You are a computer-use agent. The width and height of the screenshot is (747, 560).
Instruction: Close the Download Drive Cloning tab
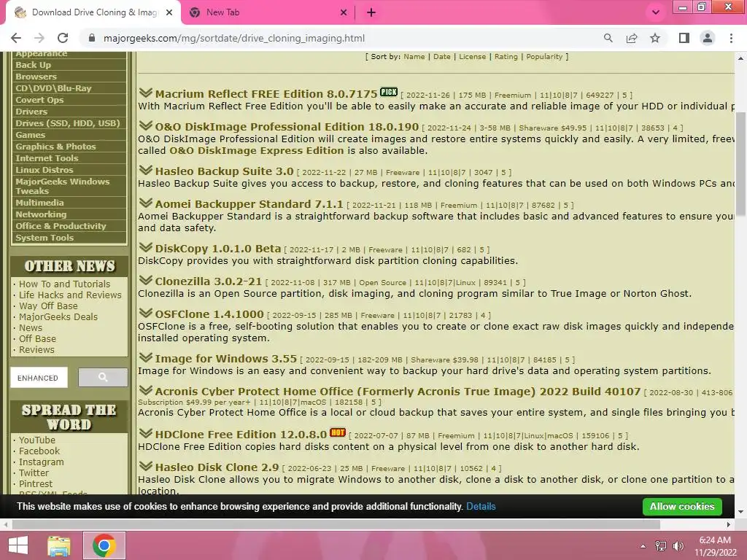point(169,12)
